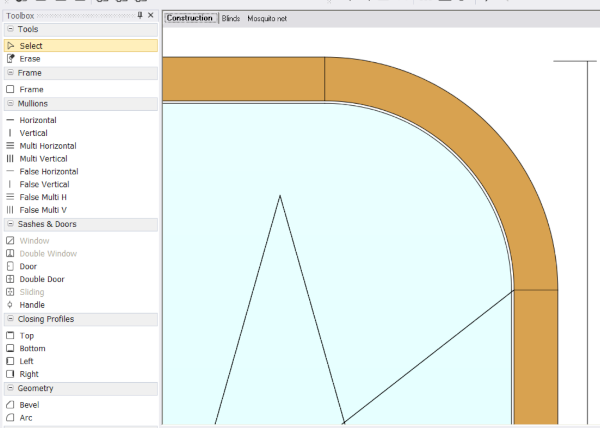Collapse the Tools section
This screenshot has width=600, height=428.
click(10, 29)
